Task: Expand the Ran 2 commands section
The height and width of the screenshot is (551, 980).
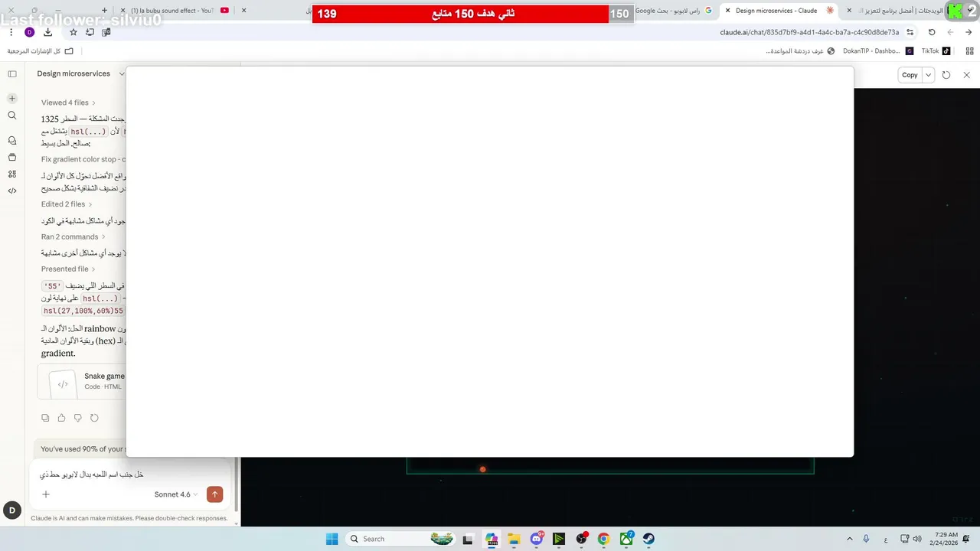Action: [73, 236]
